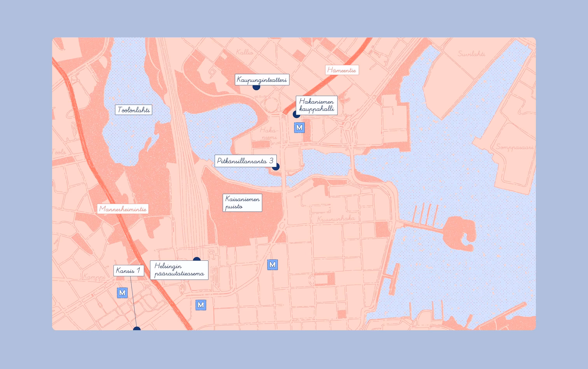
Task: Click the metro icon below Helsingin päärautatieasema label
Action: (x=201, y=305)
